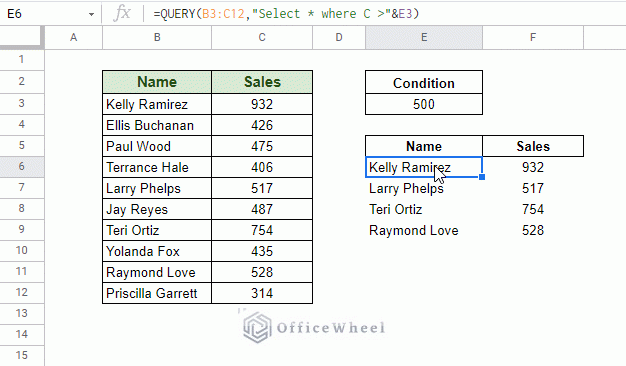Image resolution: width=626 pixels, height=366 pixels.
Task: Select column B header
Action: pyautogui.click(x=157, y=38)
